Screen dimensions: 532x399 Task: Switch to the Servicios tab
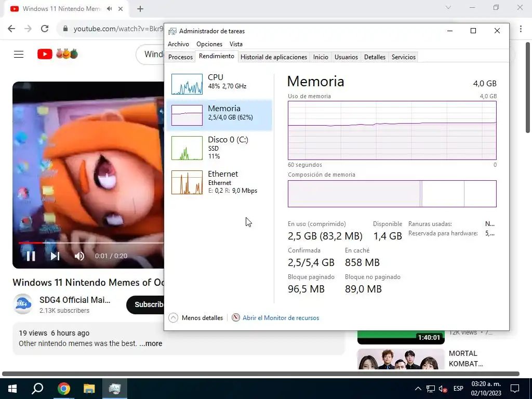click(x=403, y=57)
